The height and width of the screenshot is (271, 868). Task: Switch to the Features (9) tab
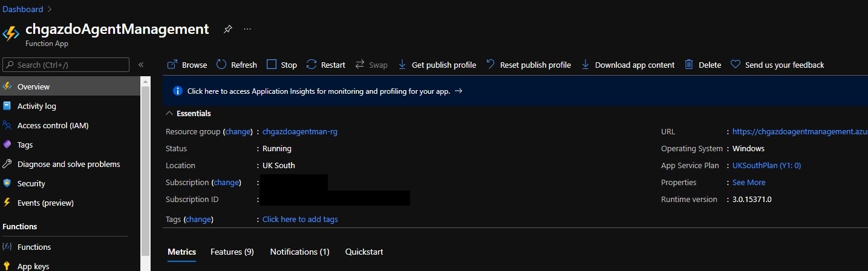click(232, 252)
